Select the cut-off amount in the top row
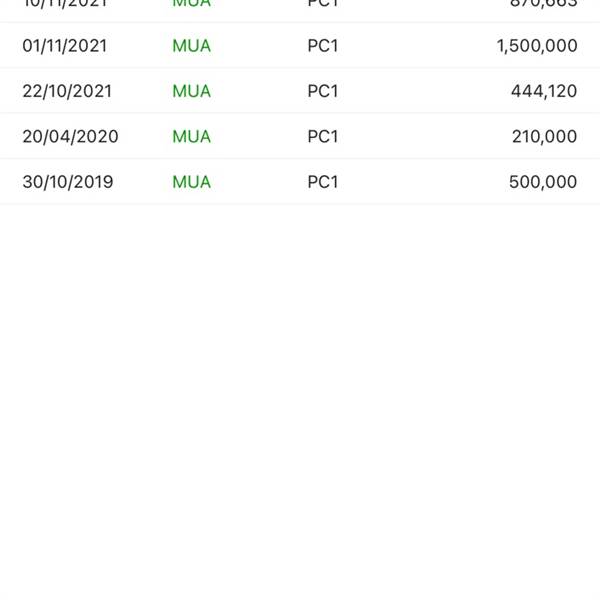The height and width of the screenshot is (600, 600). (x=544, y=4)
